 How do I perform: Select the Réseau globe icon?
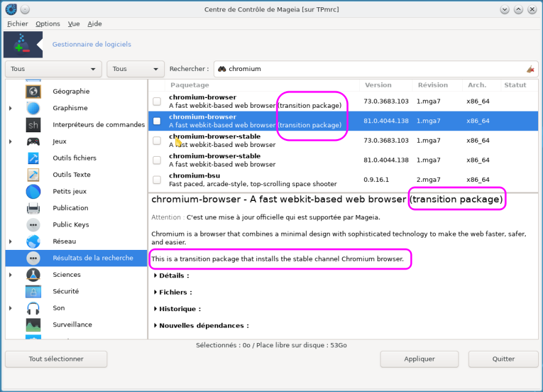coord(33,241)
